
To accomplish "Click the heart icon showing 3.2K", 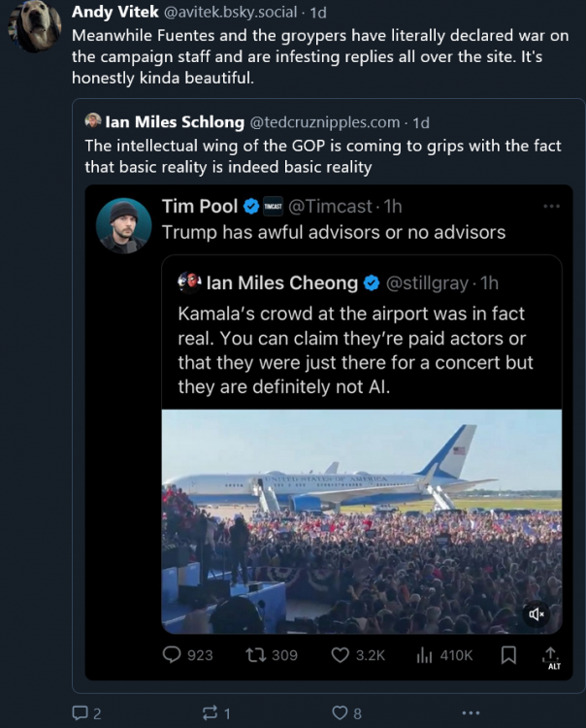I will click(341, 655).
